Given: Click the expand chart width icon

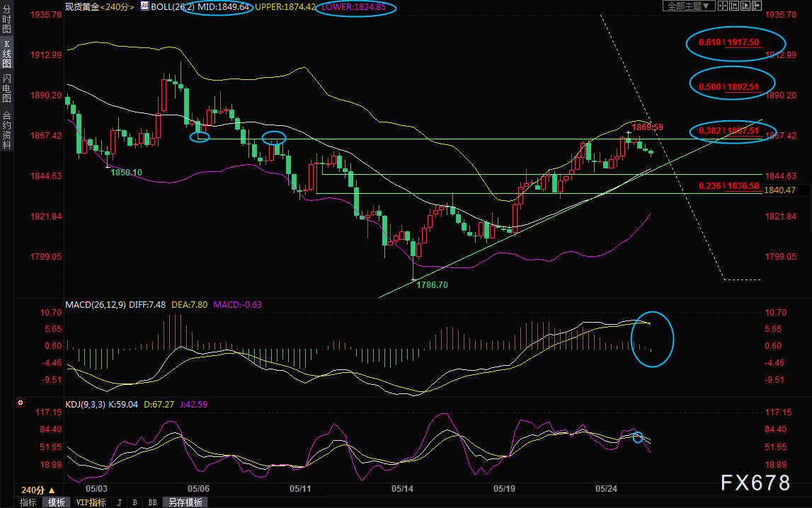Looking at the screenshot, I should coord(757,6).
